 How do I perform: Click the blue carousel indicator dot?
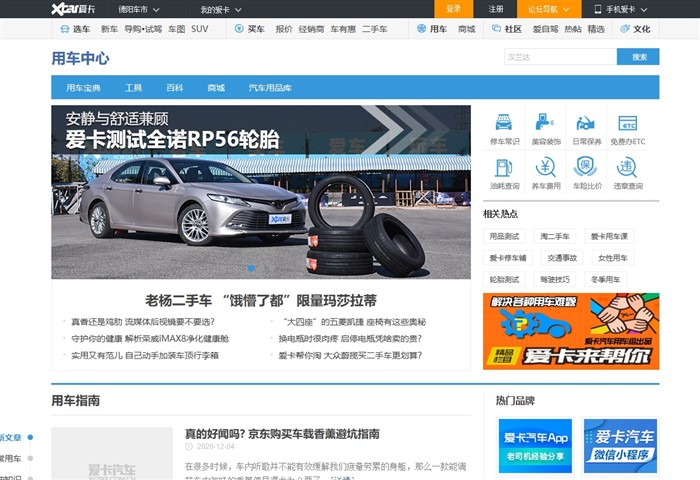pos(251,268)
